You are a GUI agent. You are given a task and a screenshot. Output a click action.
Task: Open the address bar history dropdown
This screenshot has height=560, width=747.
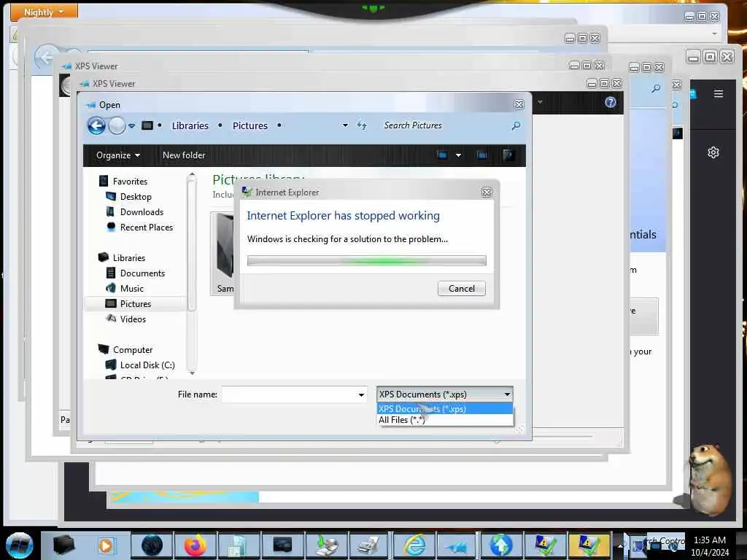[345, 125]
